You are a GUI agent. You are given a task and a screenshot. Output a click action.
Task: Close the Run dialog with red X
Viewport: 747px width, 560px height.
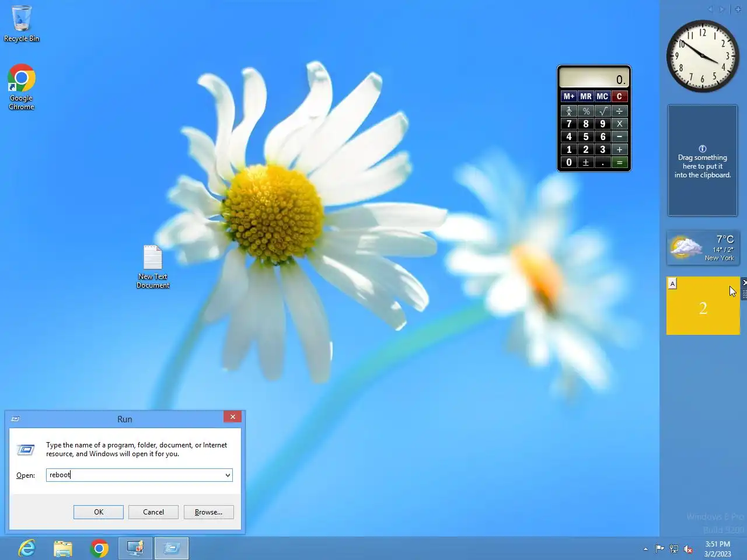232,416
